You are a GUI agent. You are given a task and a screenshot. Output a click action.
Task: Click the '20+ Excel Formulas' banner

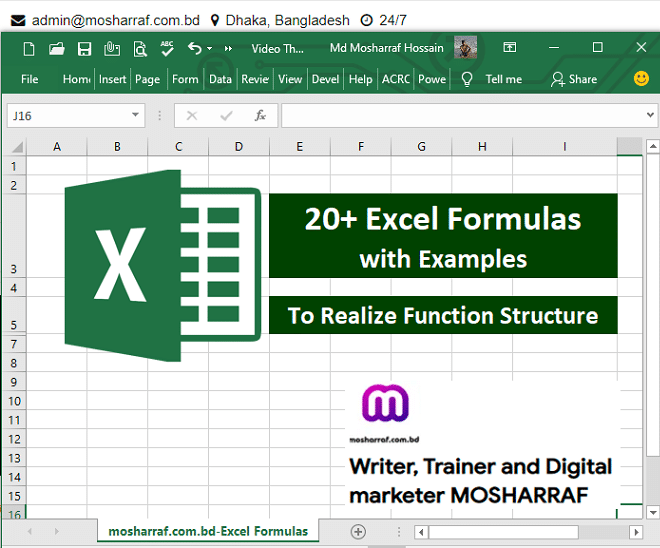[443, 236]
